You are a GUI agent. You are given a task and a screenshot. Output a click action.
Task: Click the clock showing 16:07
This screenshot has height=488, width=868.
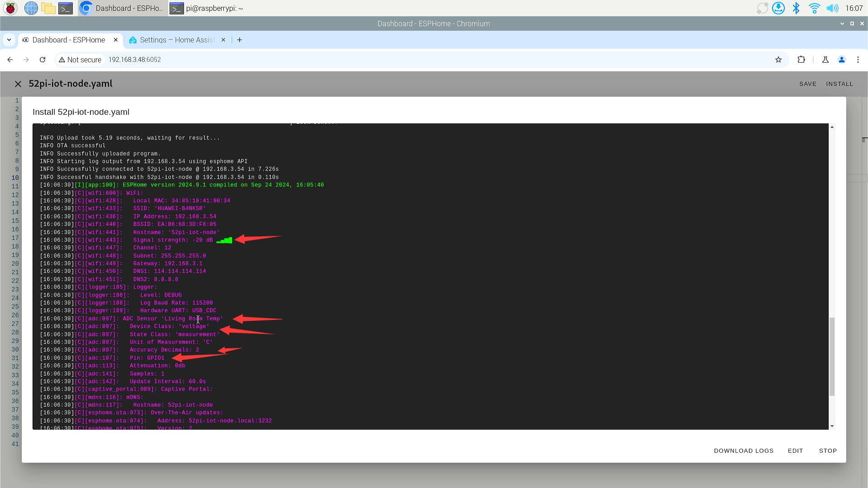(854, 8)
